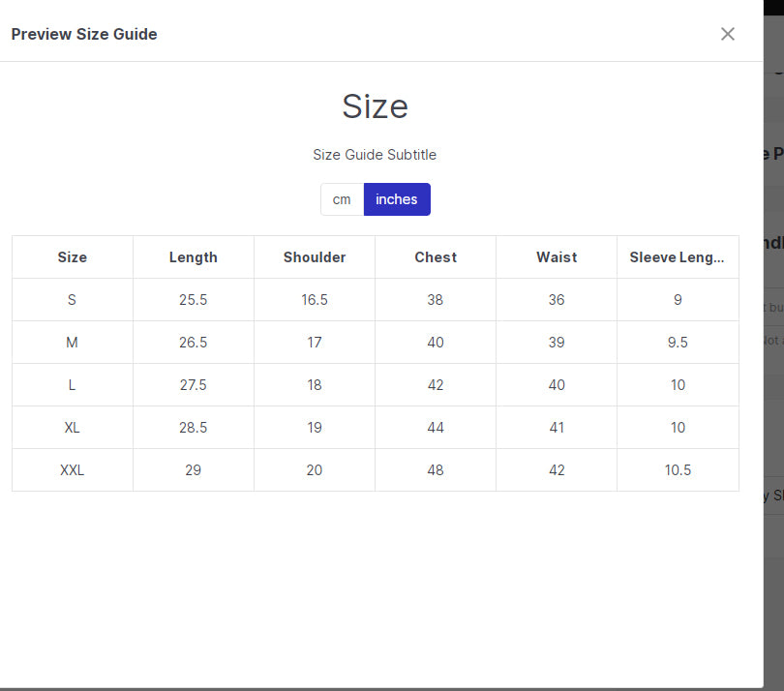Click the Chest column header
784x691 pixels.
[436, 257]
